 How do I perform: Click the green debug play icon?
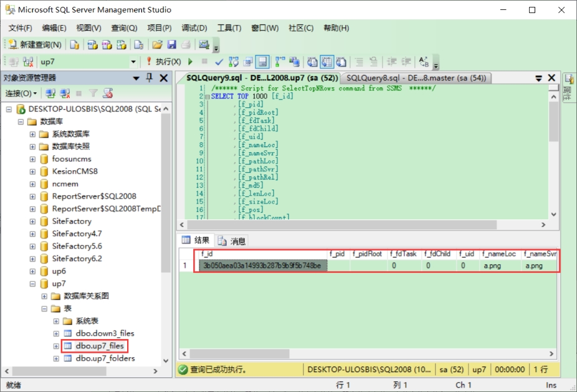[190, 62]
